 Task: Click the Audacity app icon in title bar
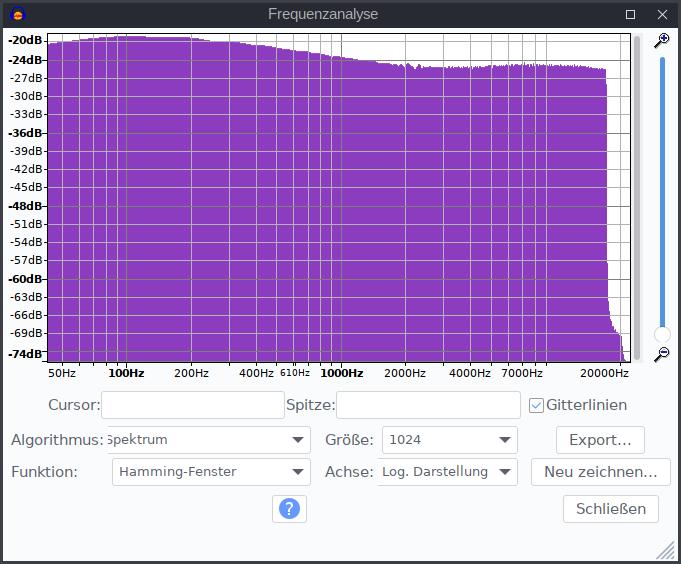(x=18, y=15)
